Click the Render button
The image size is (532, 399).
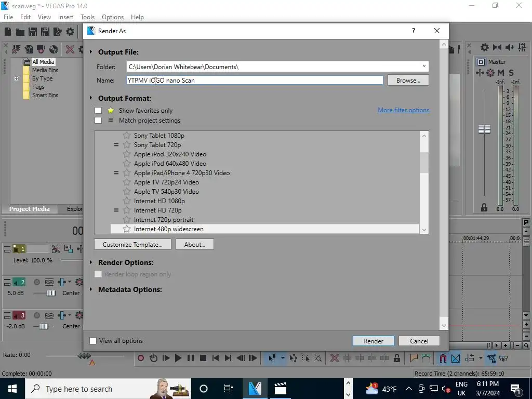(x=374, y=341)
